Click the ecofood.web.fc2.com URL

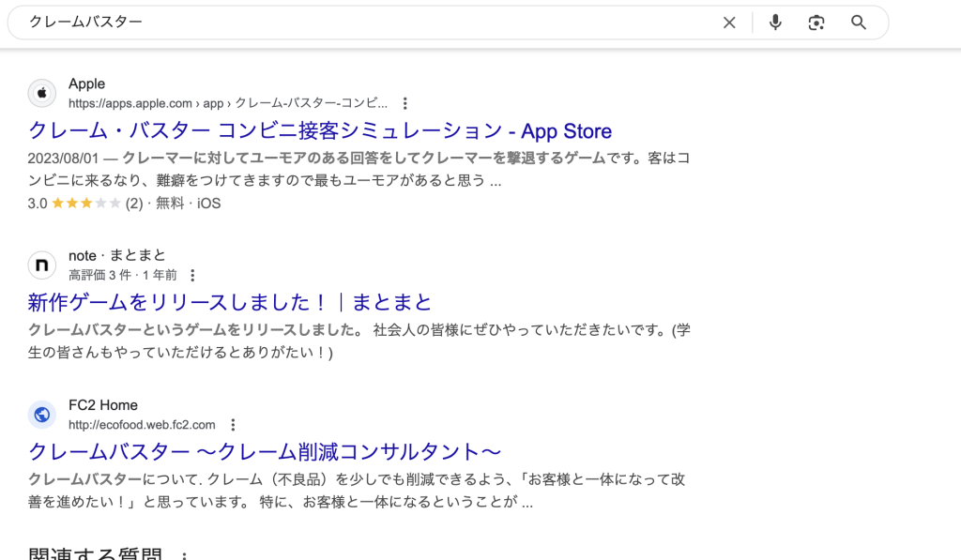[142, 425]
